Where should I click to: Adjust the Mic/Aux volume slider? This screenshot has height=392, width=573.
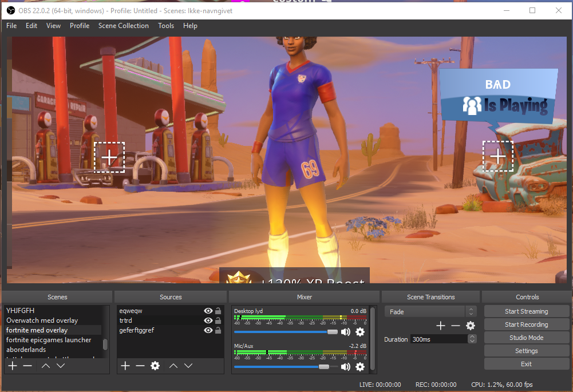[324, 367]
